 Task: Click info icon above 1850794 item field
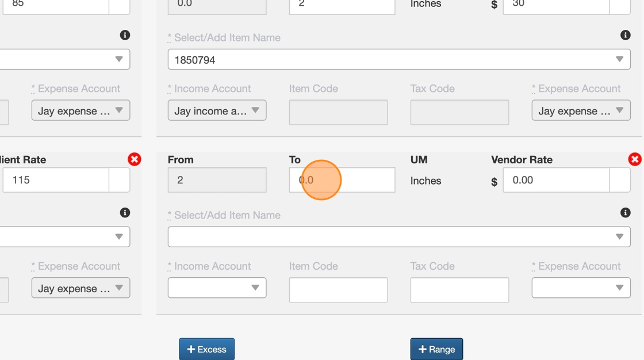[626, 35]
